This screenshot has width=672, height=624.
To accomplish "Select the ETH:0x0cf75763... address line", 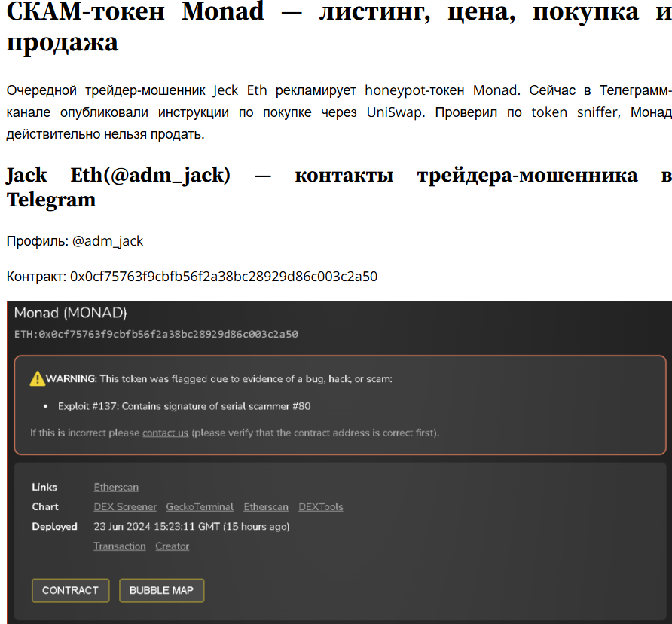I will (156, 334).
